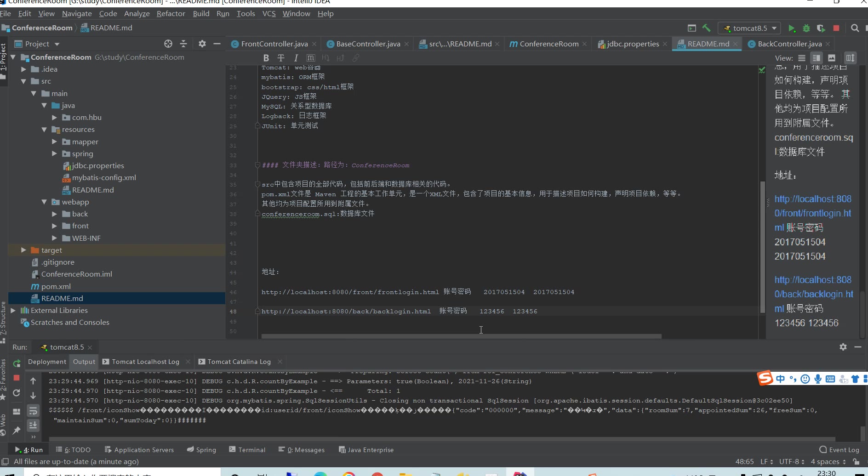Locate opened file in Project tree
The height and width of the screenshot is (476, 868).
click(x=168, y=44)
